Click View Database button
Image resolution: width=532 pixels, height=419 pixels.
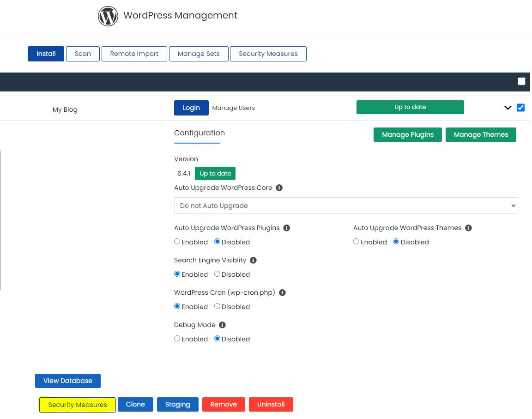click(x=68, y=381)
